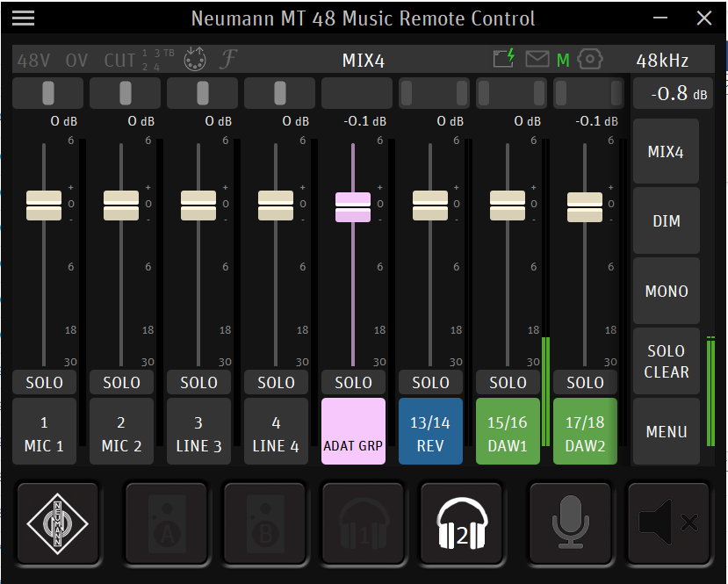Viewport: 728px width, 584px height.
Task: Solo the LINE 3 channel
Action: tap(198, 383)
